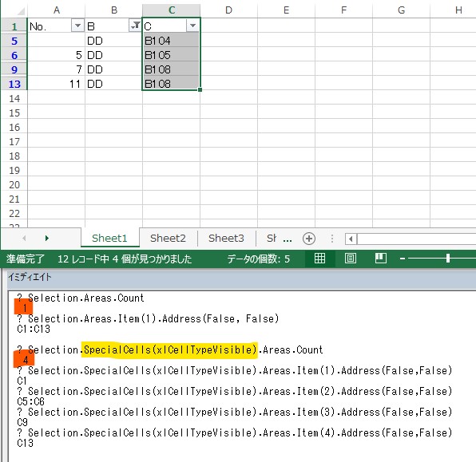Click cell containing B105
The height and width of the screenshot is (462, 476).
tap(171, 55)
